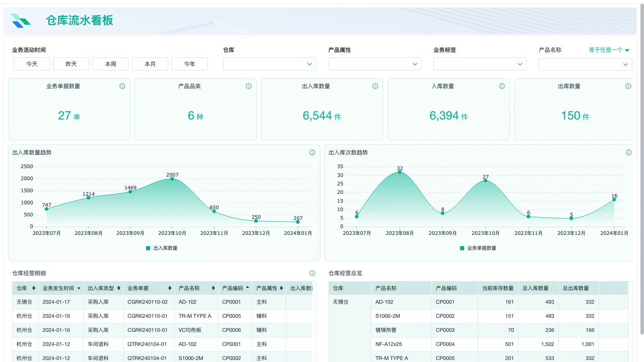644x362 pixels.
Task: Open the 产品属性 filter dropdown
Action: point(375,64)
